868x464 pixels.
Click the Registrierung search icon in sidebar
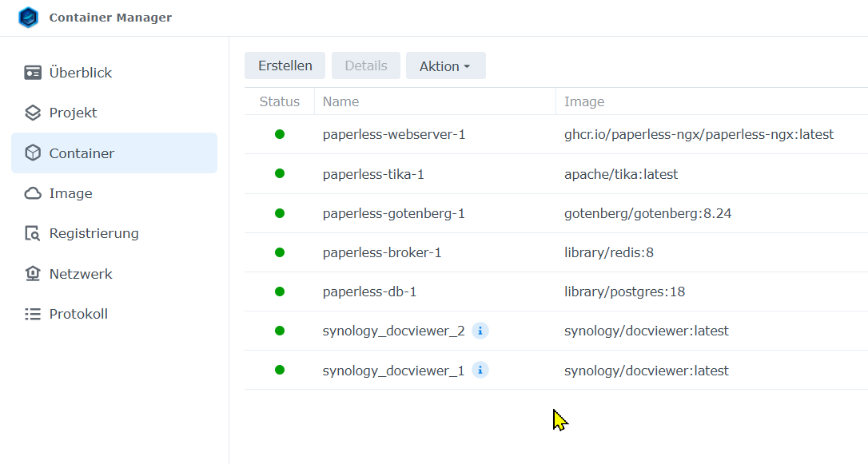point(33,233)
